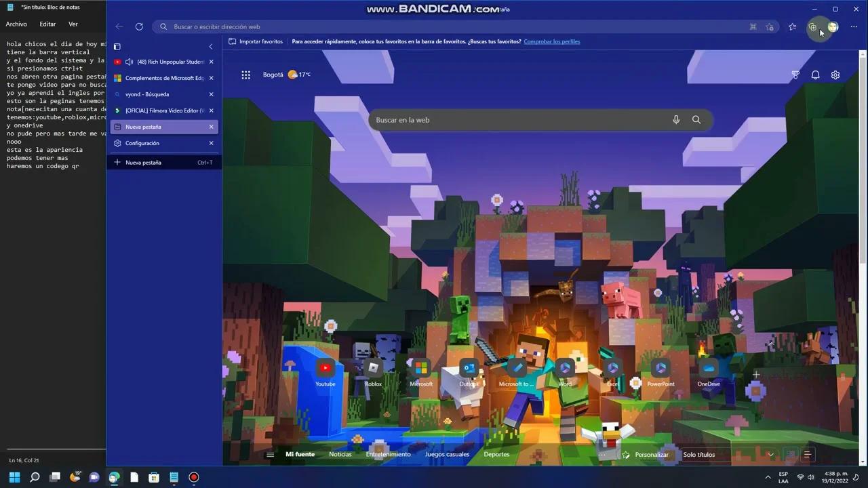The height and width of the screenshot is (488, 868).
Task: Show hidden system tray icons chevron
Action: point(768,477)
